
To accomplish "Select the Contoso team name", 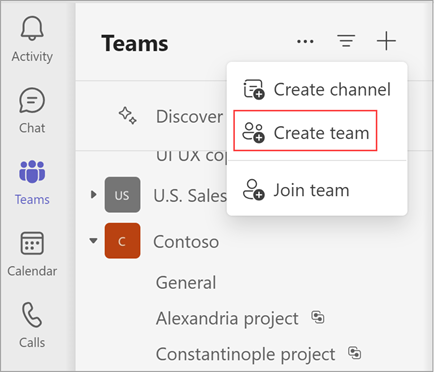I will [186, 242].
